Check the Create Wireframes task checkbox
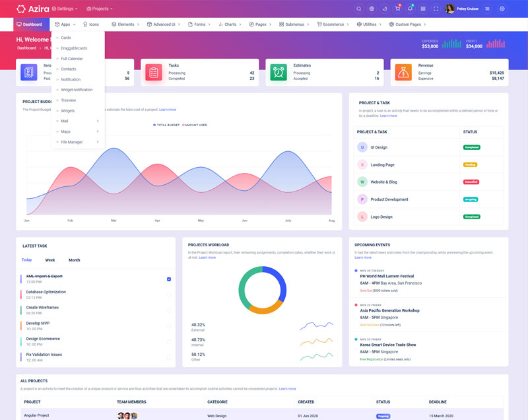Viewport: 528px width, 420px height. tap(169, 310)
